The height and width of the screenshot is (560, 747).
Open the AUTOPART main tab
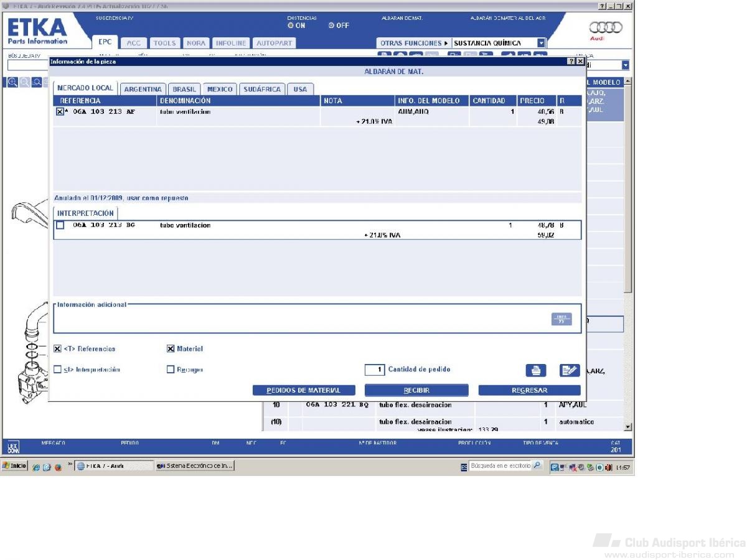point(274,43)
